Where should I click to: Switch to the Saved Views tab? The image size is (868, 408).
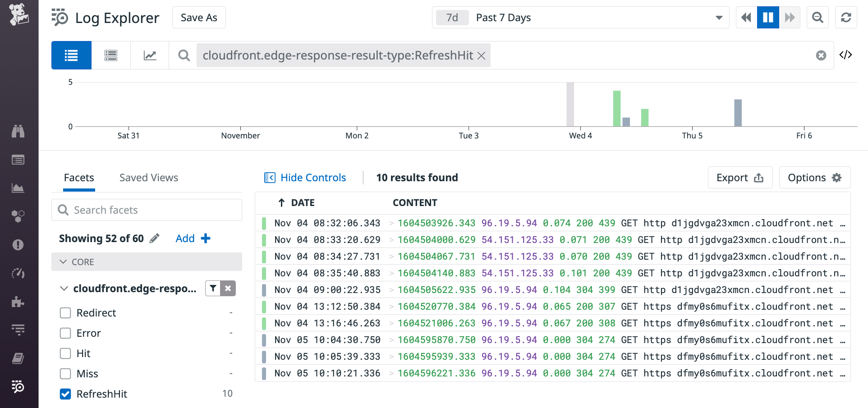148,177
